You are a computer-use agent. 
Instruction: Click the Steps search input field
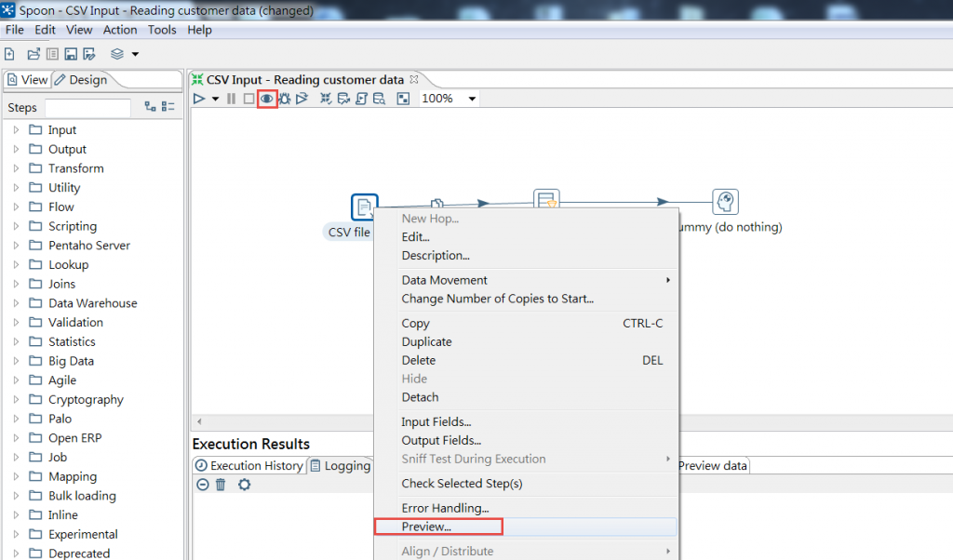click(88, 108)
